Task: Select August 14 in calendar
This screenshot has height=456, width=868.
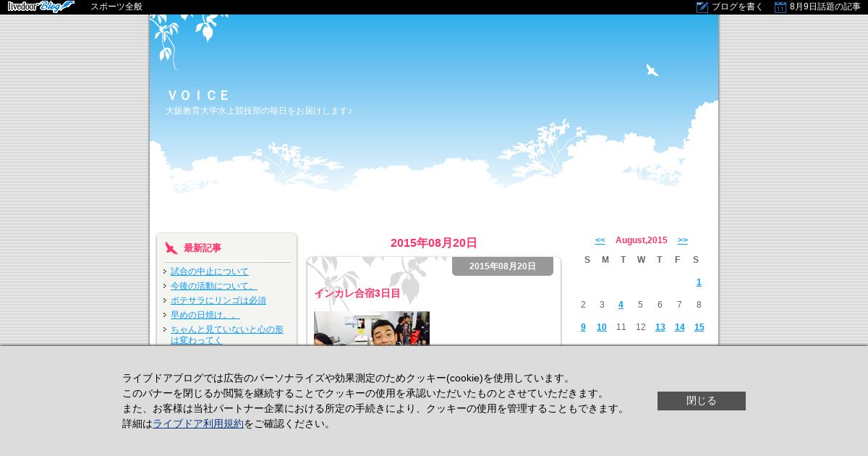Action: tap(680, 327)
